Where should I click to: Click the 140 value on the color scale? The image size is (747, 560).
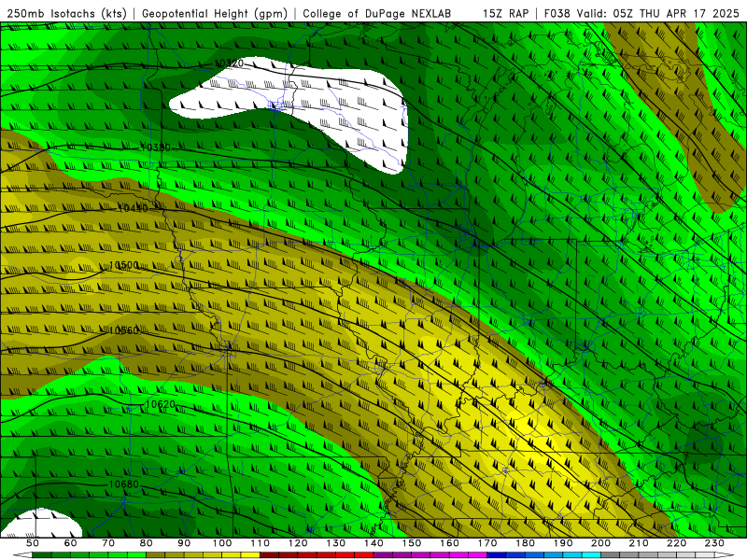[373, 543]
